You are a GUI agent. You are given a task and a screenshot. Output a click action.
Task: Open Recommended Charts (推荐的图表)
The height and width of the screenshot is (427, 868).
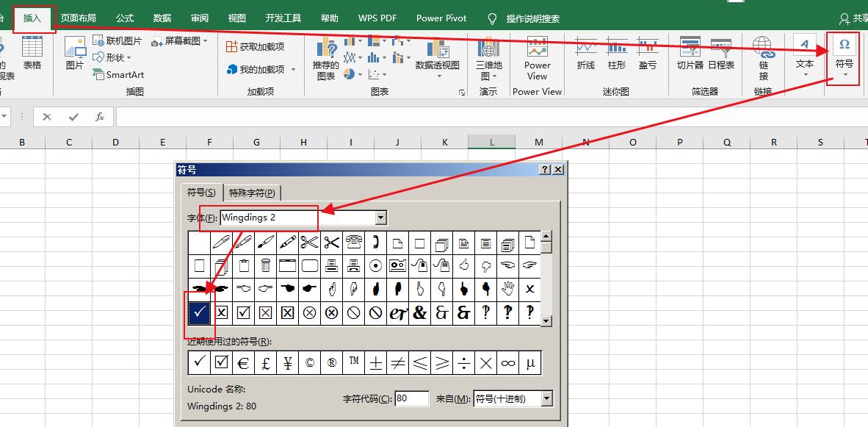point(325,59)
